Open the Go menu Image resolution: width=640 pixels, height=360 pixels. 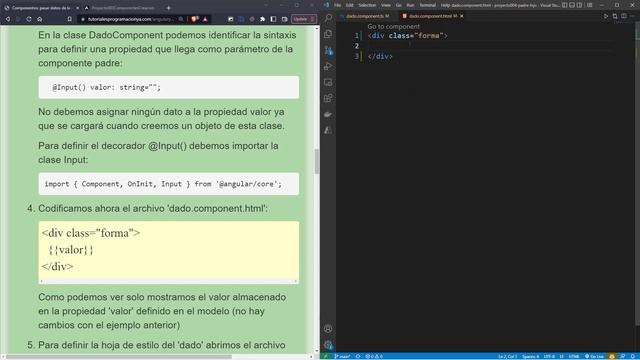[x=398, y=5]
